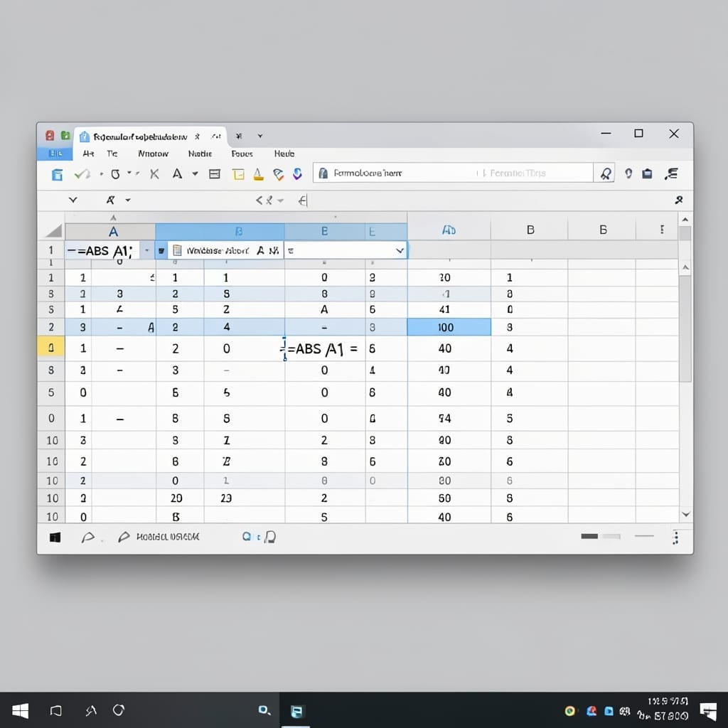The image size is (728, 728).
Task: Click the K toolbar icon
Action: 154,174
